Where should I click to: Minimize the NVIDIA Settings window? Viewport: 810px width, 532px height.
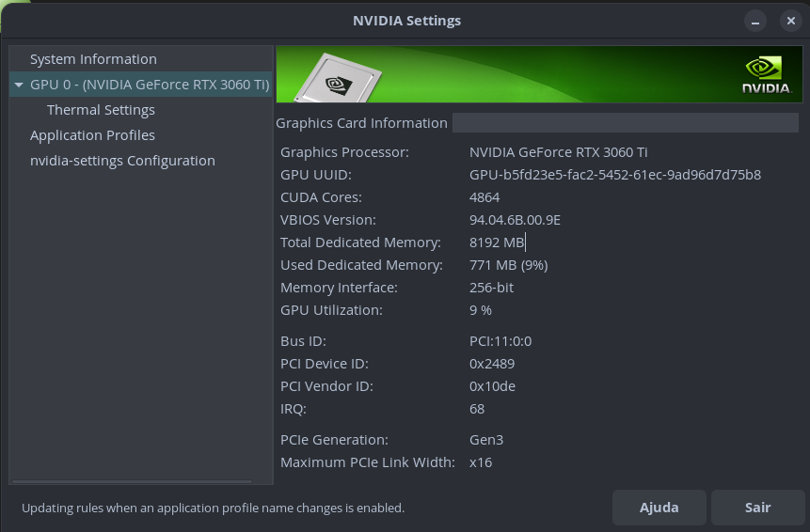tap(754, 21)
